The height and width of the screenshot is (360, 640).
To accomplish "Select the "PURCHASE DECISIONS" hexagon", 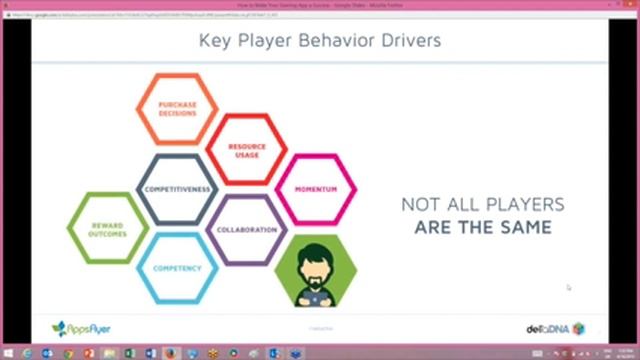I will pos(177,109).
